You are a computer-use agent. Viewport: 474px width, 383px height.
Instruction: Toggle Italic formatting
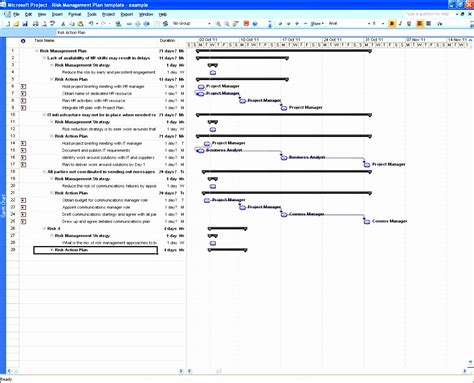[400, 24]
